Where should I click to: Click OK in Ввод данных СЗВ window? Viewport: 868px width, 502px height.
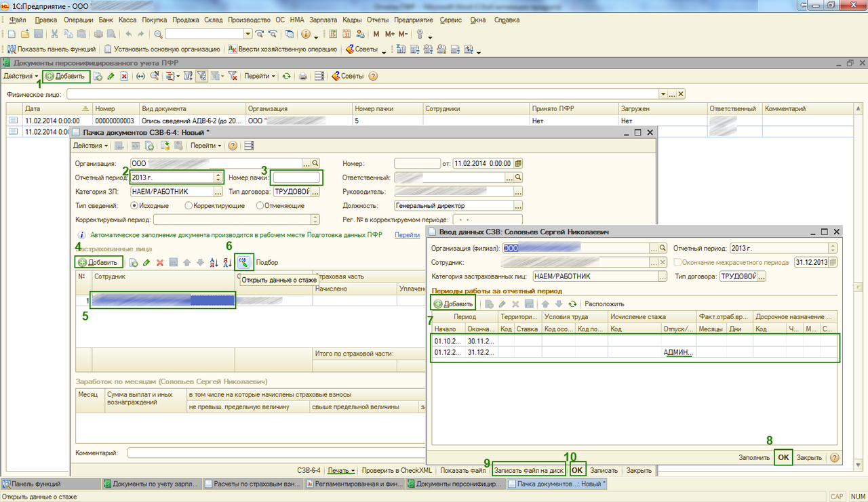783,457
